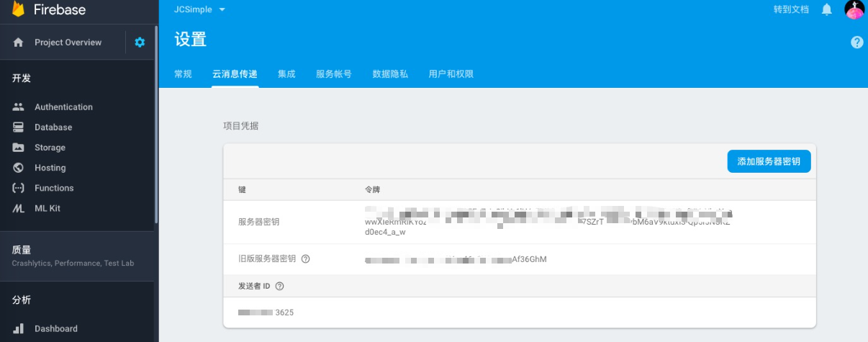Click the Storage folder icon
Viewport: 868px width, 342px height.
point(19,148)
